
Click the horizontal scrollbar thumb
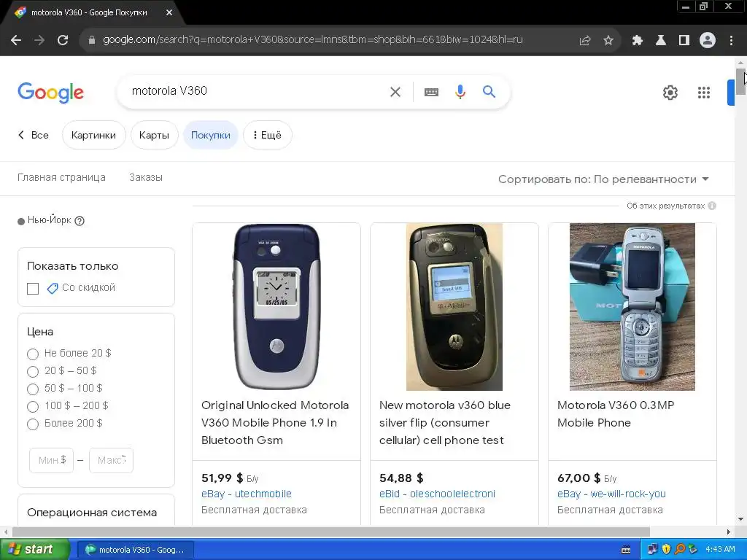pos(331,532)
